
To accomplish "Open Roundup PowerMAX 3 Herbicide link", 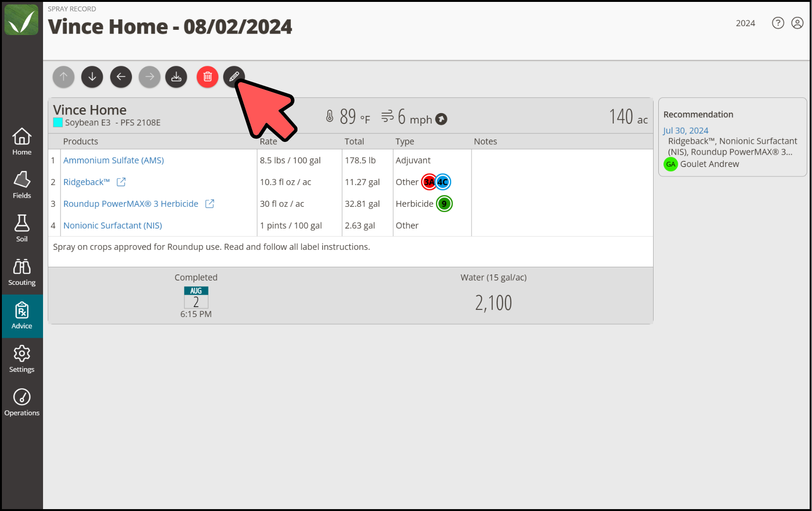I will [x=131, y=204].
